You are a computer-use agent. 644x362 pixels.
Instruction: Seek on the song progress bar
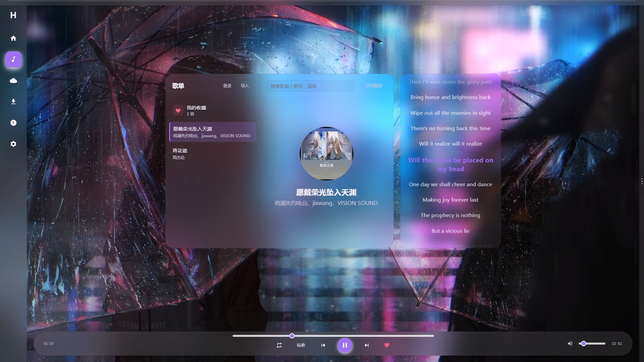tap(333, 336)
